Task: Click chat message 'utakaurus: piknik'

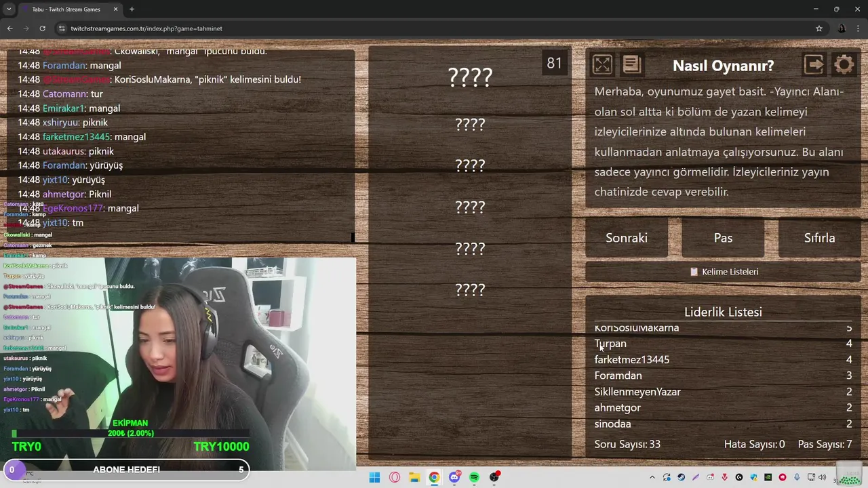Action: 66,151
